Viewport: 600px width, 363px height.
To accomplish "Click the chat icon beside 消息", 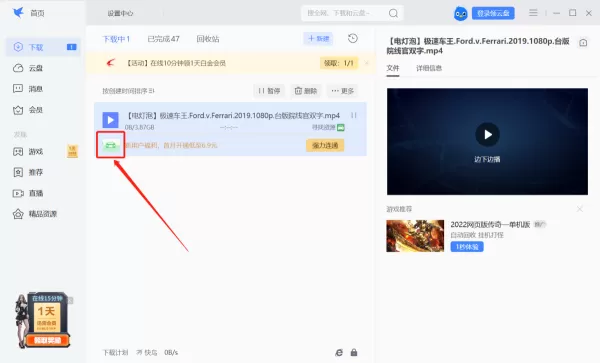I will click(18, 89).
